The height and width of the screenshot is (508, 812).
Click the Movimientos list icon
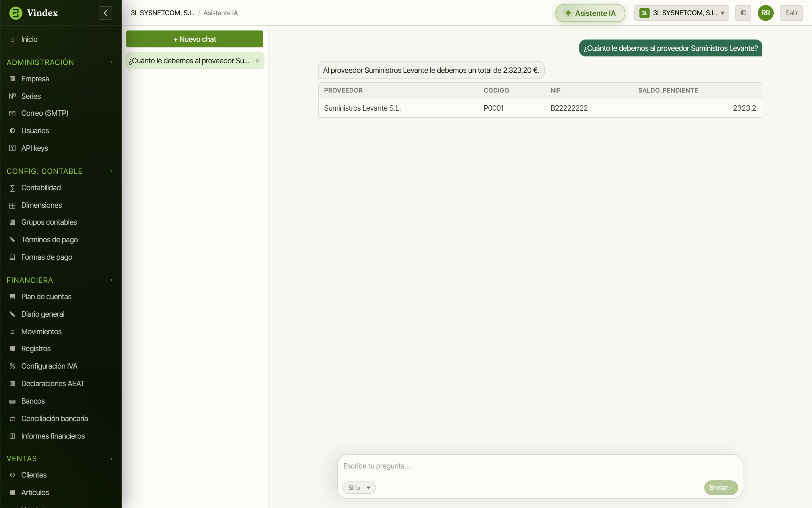pos(12,332)
